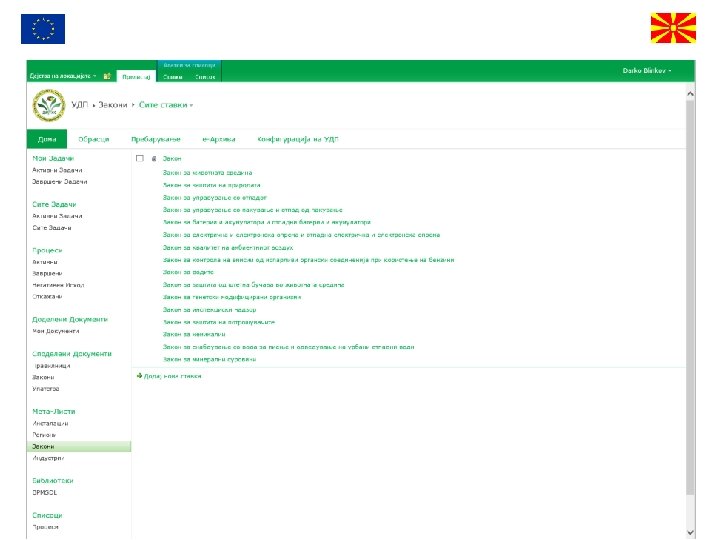The width and height of the screenshot is (720, 540).
Task: Open Закон за инспекциски надзор
Action: [209, 310]
